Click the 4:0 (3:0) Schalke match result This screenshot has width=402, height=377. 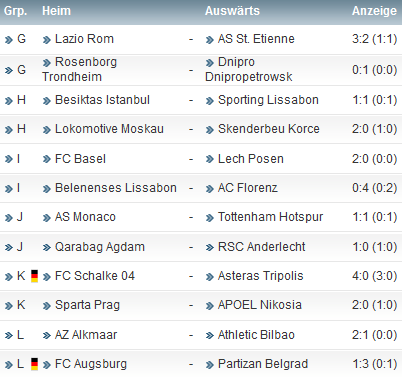click(x=375, y=276)
